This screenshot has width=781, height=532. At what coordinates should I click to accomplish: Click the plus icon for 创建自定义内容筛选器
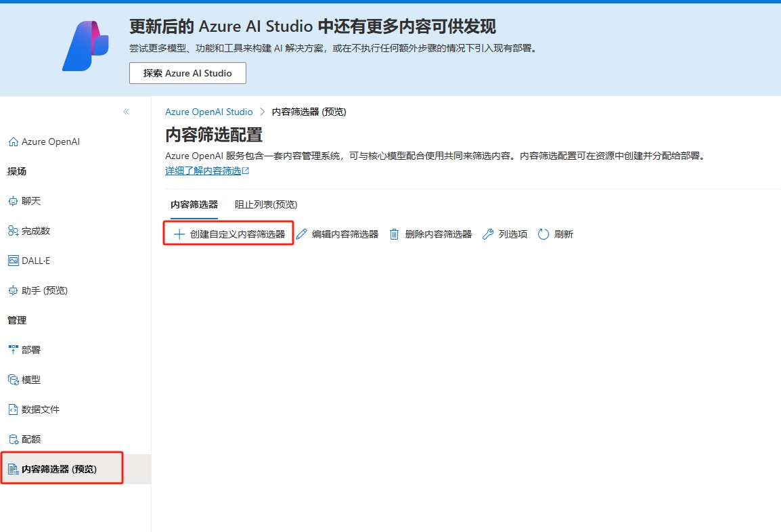(x=179, y=234)
